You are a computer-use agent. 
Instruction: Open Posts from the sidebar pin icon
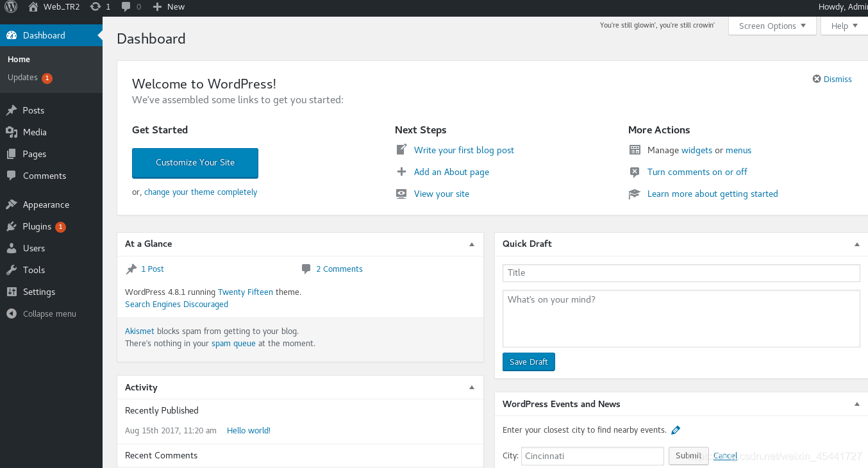tap(12, 110)
